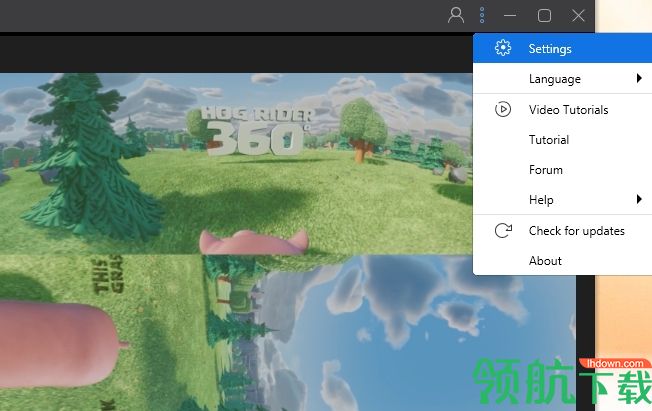This screenshot has height=411, width=652.
Task: Select the Check for updates menu entry
Action: click(x=563, y=230)
